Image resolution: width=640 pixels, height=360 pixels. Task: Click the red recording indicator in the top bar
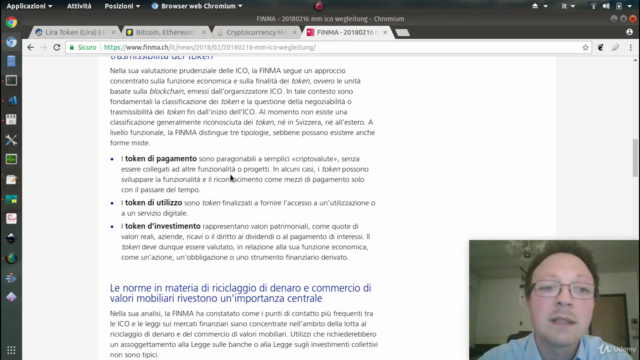319,6
